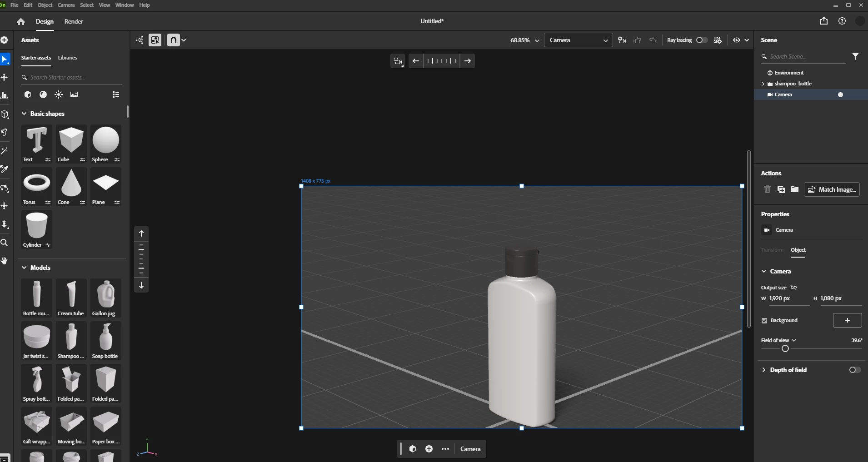Click the three-axis arrows icon in the canvas toolbar
Viewport: 868px width, 462px height.
[140, 40]
